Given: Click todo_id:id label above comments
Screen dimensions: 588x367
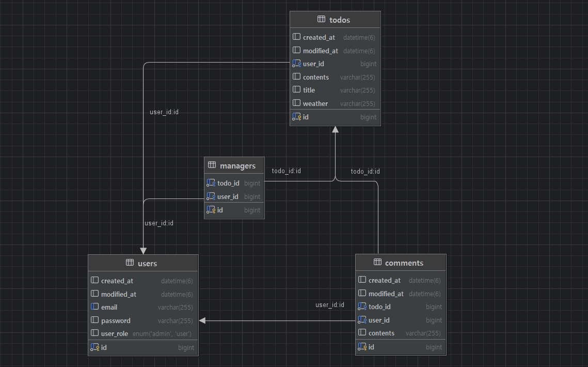Looking at the screenshot, I should 365,171.
